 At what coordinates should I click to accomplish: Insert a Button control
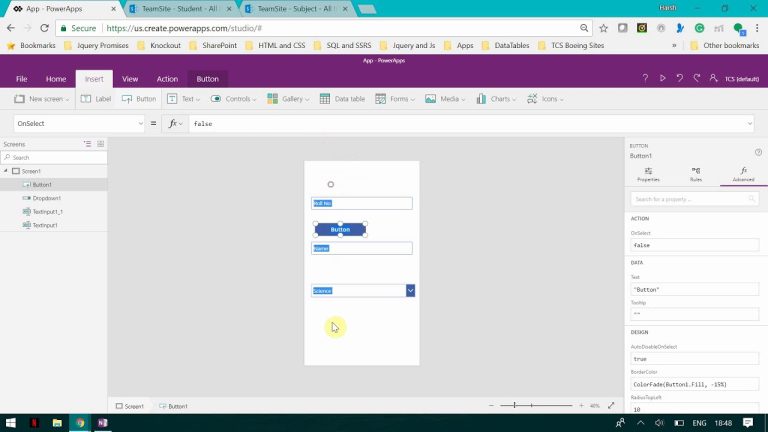139,99
